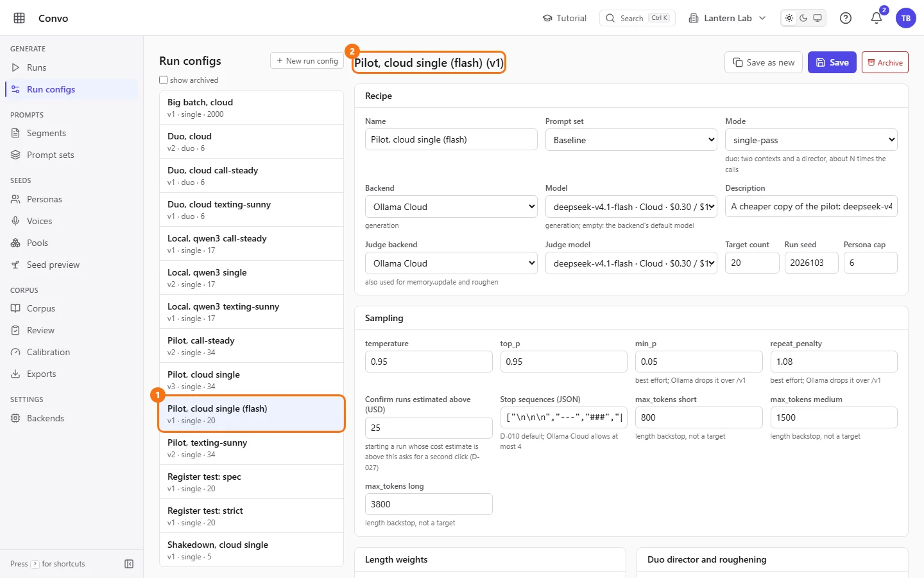
Task: Open Voices in sidebar
Action: pyautogui.click(x=71, y=221)
